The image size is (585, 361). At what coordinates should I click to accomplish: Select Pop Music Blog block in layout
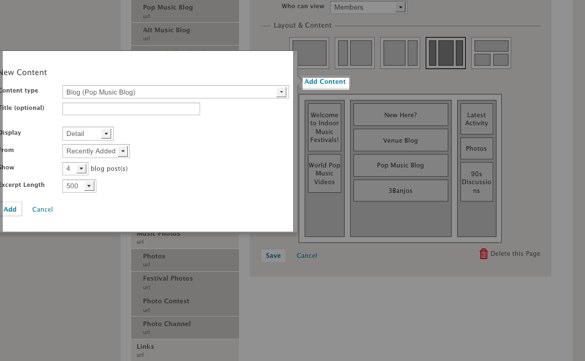[x=401, y=165]
